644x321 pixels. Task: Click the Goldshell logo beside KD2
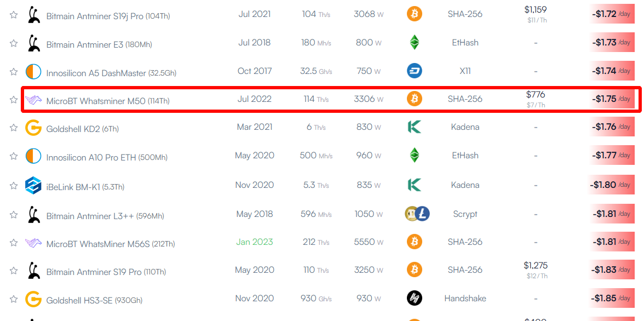pyautogui.click(x=33, y=128)
